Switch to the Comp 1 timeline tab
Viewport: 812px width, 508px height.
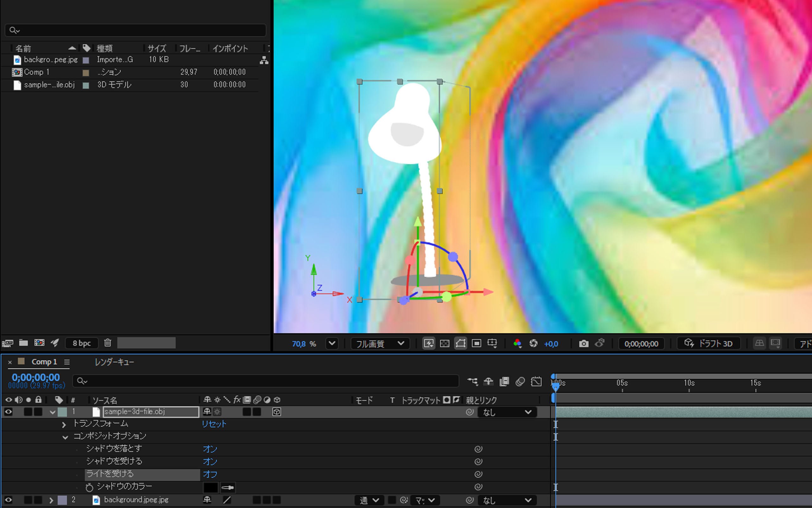44,362
